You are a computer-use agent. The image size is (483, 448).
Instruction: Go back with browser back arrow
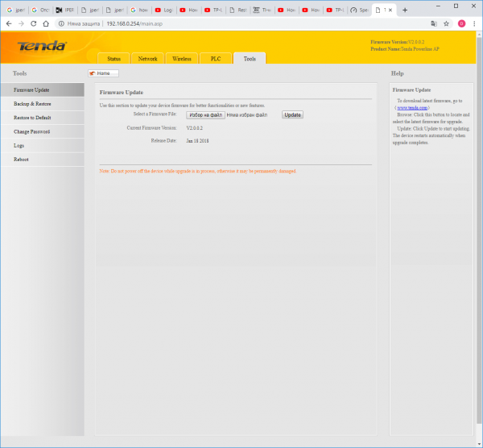click(x=9, y=23)
